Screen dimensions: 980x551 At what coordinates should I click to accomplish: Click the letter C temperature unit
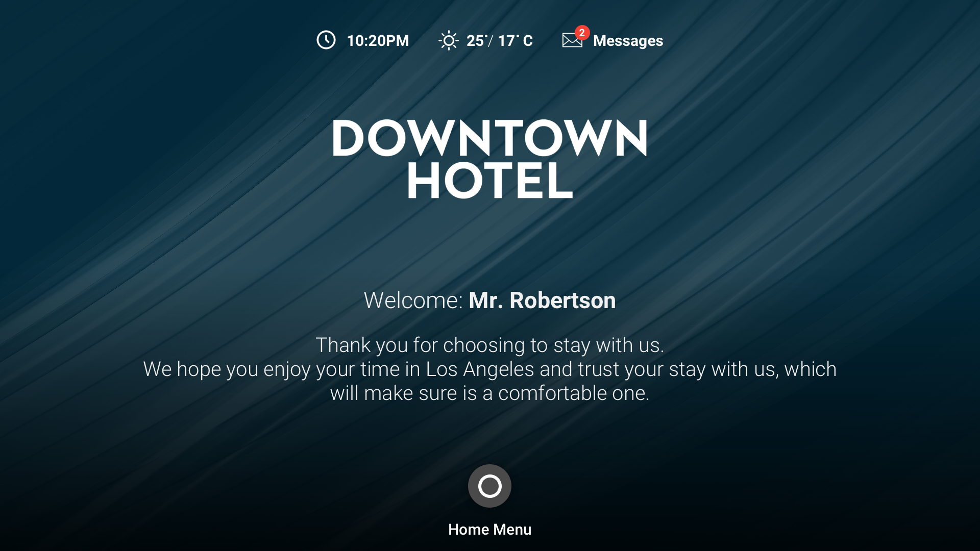pos(528,41)
